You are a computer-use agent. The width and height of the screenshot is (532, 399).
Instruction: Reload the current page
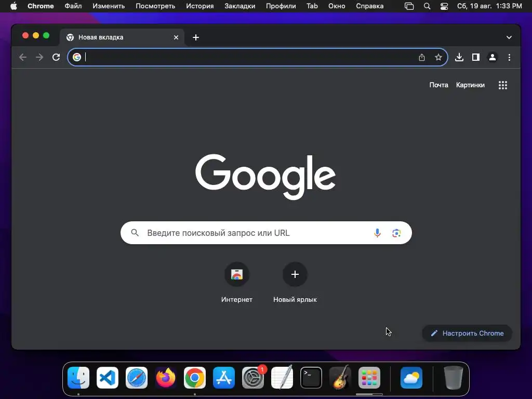point(56,57)
